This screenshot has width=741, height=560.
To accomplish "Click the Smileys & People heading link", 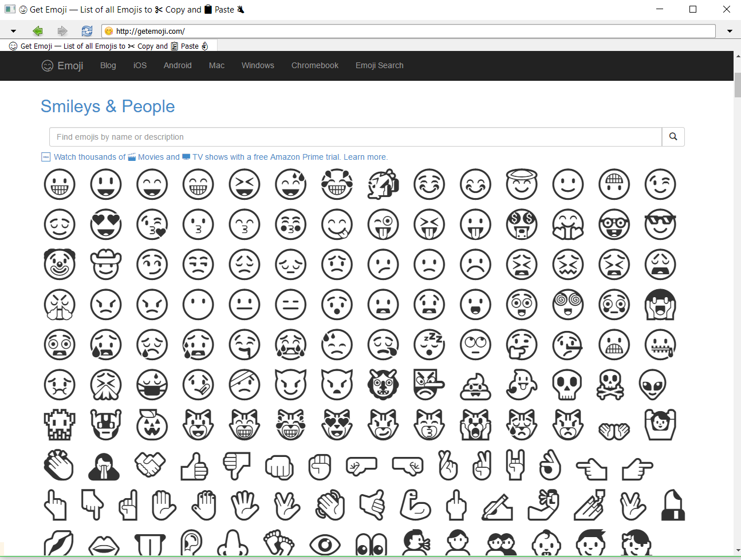I will [x=108, y=107].
